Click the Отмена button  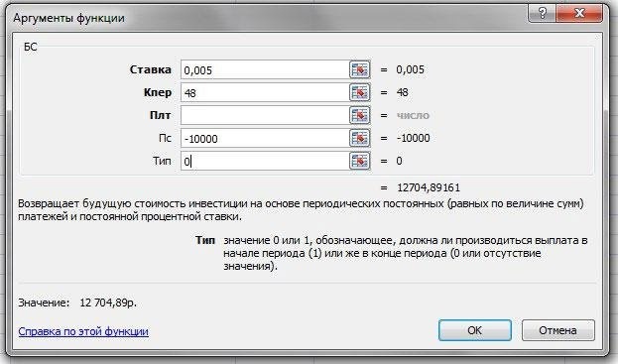[x=558, y=330]
